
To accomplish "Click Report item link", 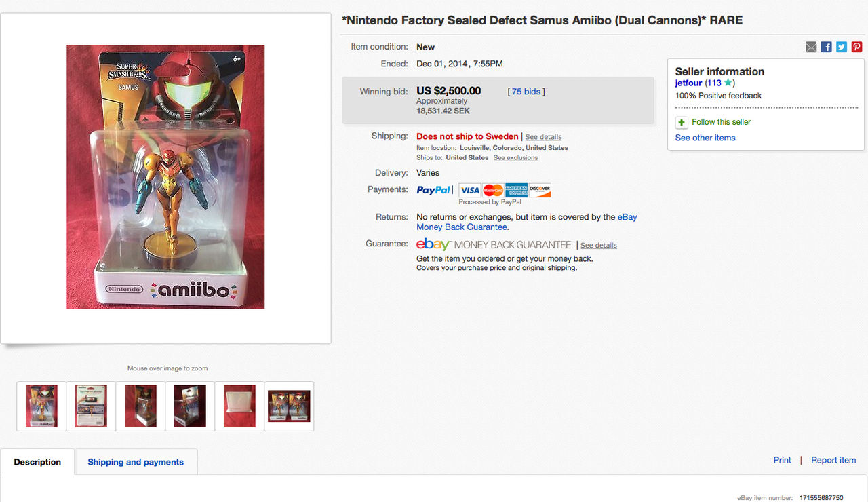I will point(833,460).
